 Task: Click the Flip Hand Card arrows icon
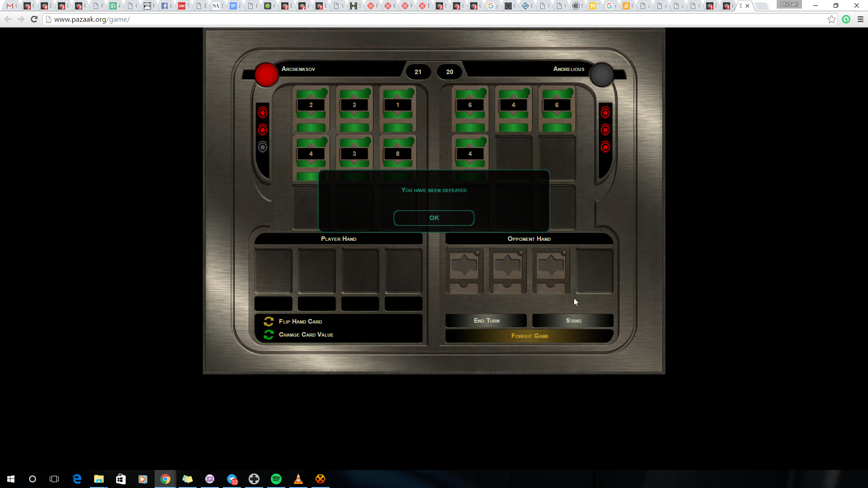click(x=269, y=321)
